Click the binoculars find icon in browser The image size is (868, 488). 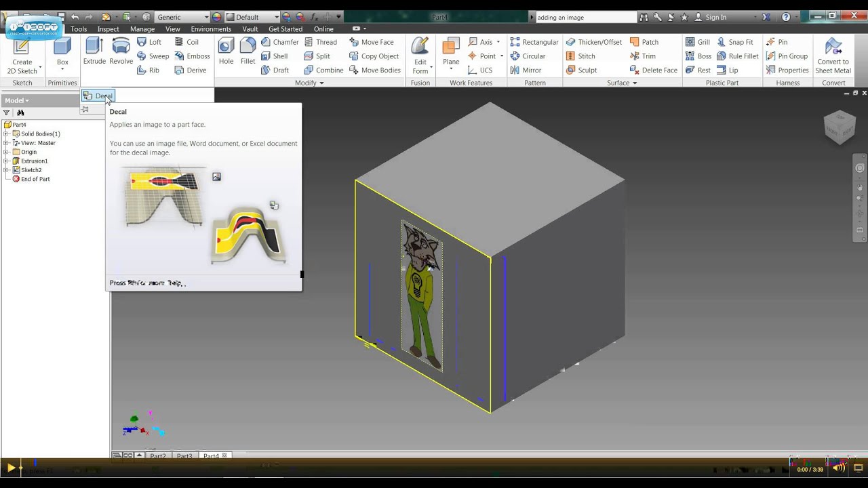pos(20,113)
